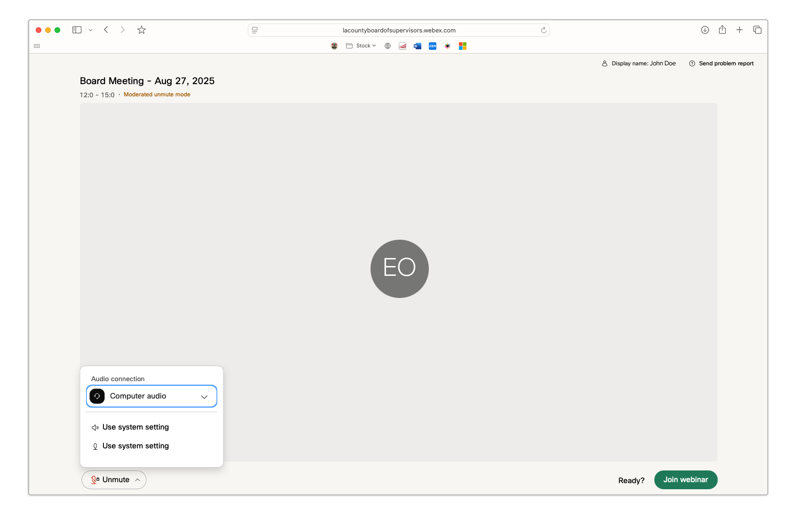Open the Microsoft logo bookmark
Viewport: 797px width, 532px height.
462,46
